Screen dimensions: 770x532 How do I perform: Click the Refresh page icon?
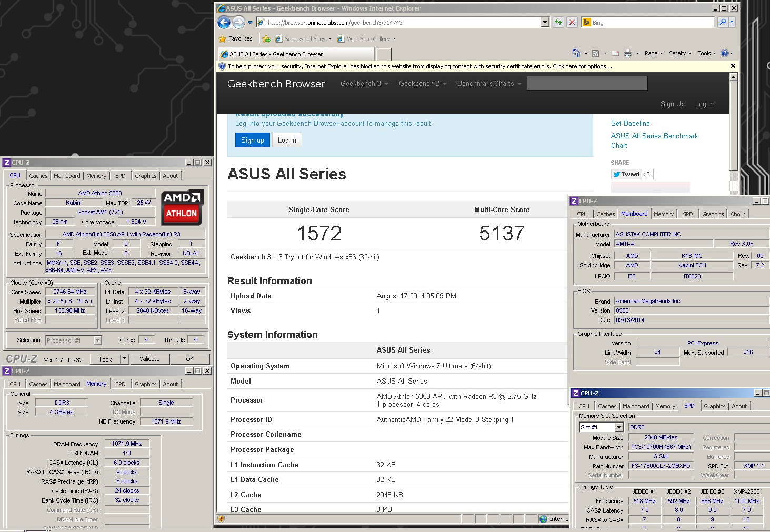click(x=558, y=22)
